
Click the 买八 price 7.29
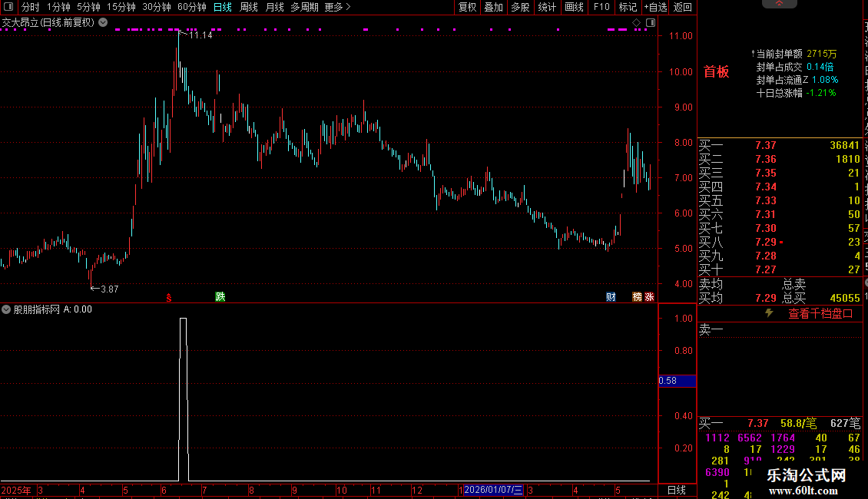[766, 243]
